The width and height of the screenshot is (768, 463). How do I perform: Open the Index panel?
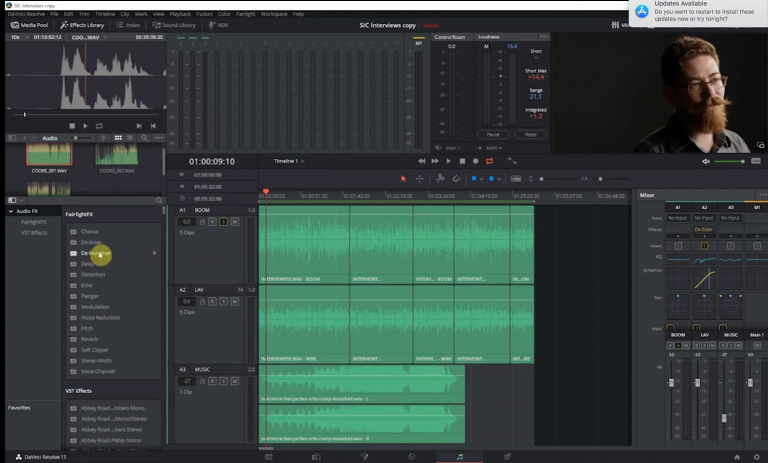point(128,25)
